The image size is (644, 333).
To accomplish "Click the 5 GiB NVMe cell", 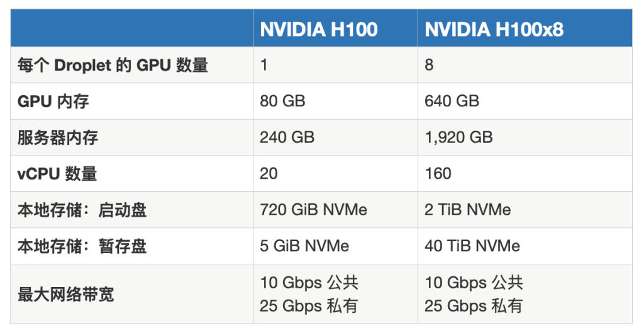I will 304,246.
